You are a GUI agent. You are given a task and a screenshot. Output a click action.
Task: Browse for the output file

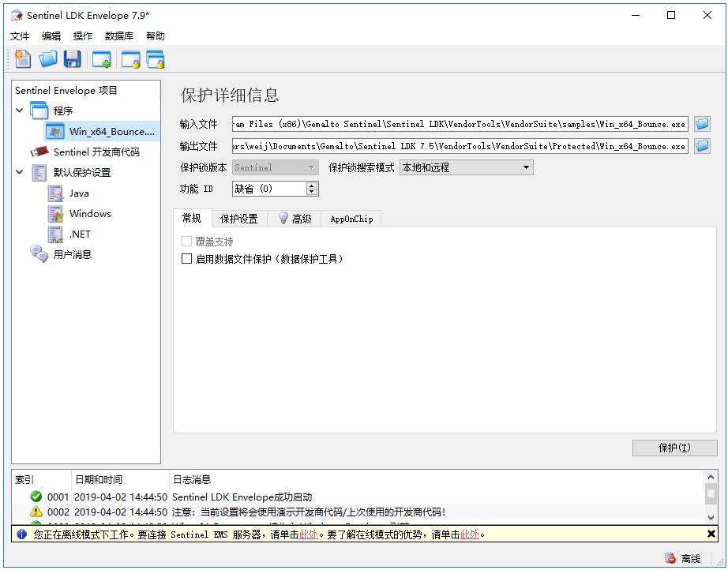[x=701, y=146]
